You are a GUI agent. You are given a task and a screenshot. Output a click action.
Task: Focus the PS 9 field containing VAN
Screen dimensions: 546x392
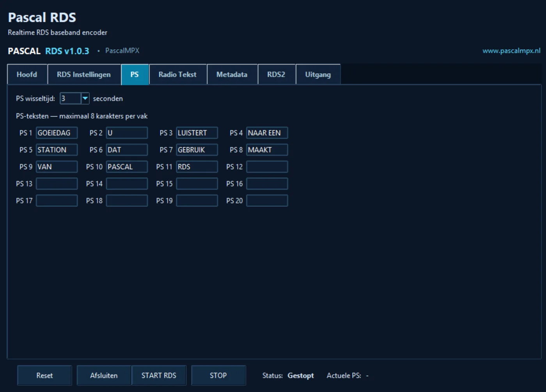tap(57, 167)
